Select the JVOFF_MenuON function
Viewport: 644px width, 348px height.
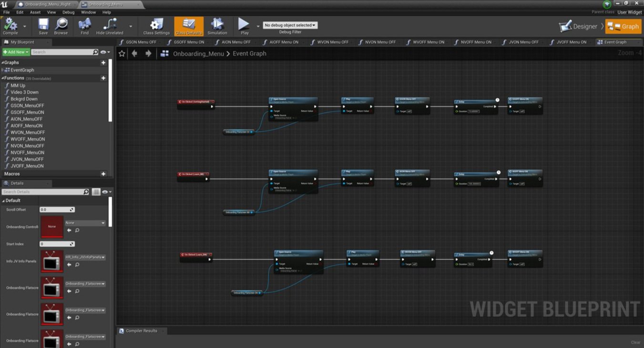[27, 166]
